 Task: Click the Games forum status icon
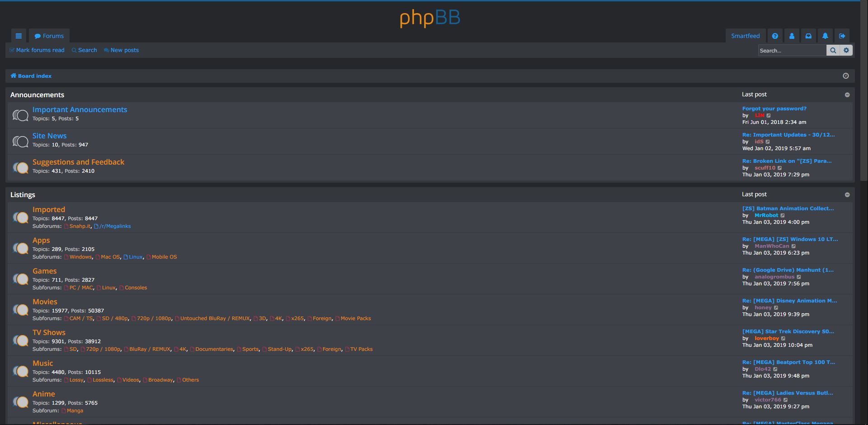click(20, 279)
